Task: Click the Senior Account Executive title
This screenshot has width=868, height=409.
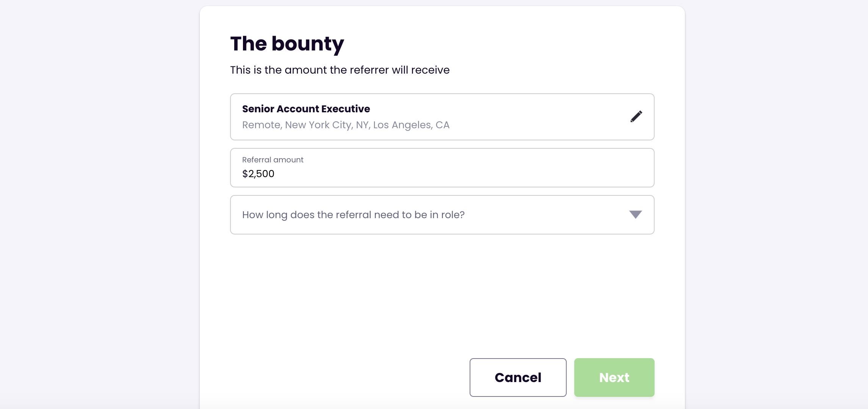Action: pyautogui.click(x=306, y=109)
